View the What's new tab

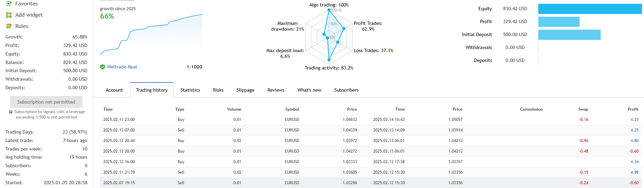(309, 90)
